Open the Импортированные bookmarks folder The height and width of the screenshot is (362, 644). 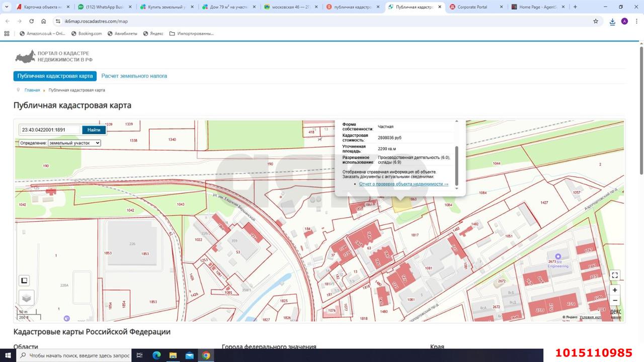(192, 34)
